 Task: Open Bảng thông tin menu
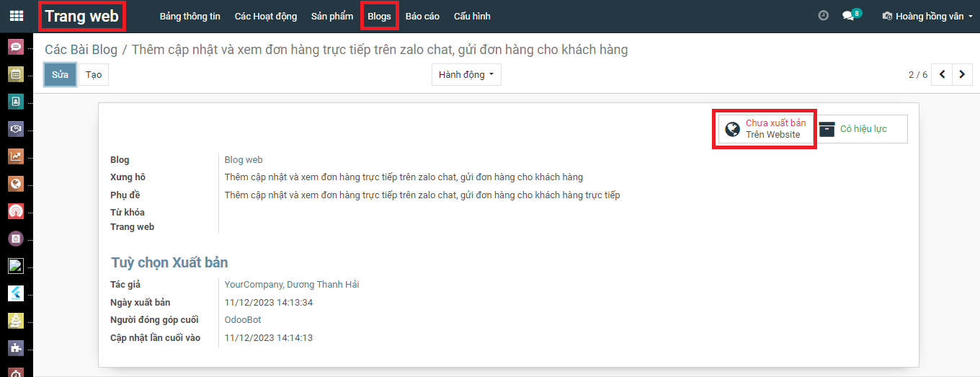click(x=190, y=16)
